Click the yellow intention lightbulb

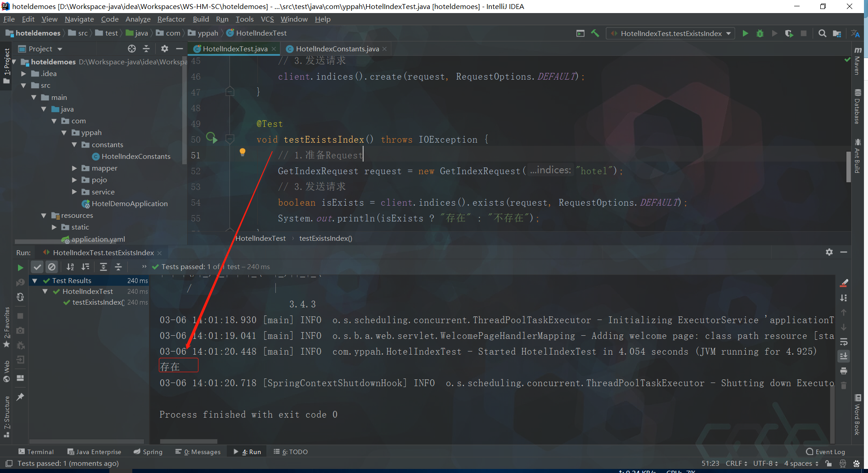pyautogui.click(x=243, y=152)
